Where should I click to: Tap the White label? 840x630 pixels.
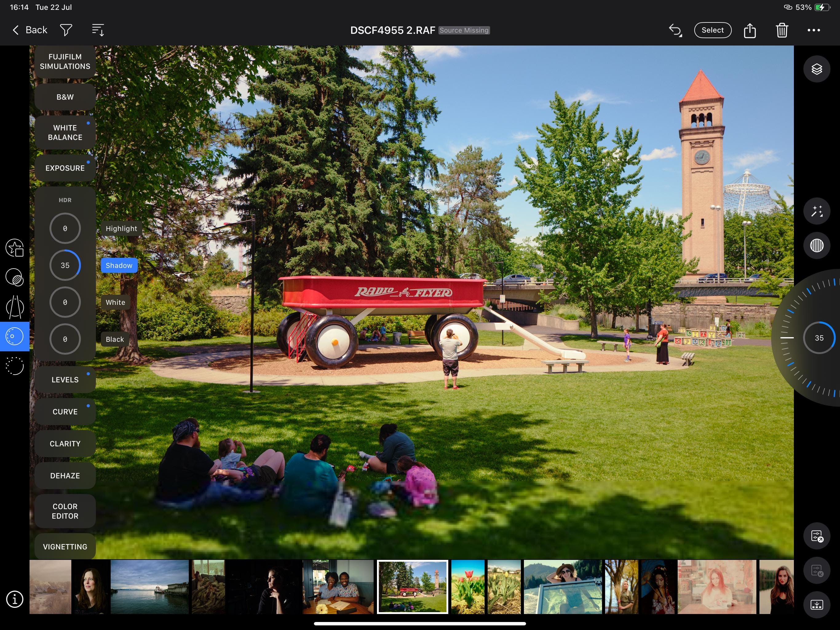(115, 302)
